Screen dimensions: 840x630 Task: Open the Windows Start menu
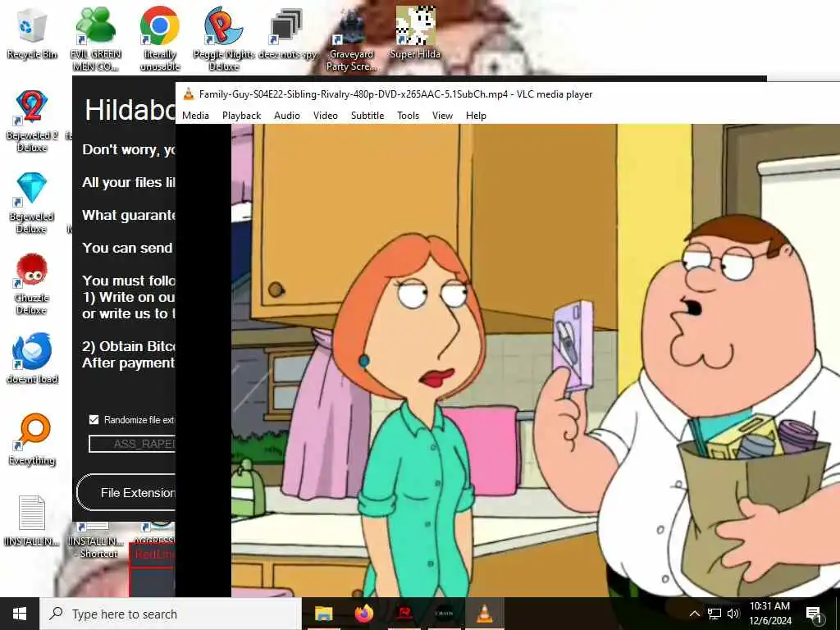click(x=20, y=614)
